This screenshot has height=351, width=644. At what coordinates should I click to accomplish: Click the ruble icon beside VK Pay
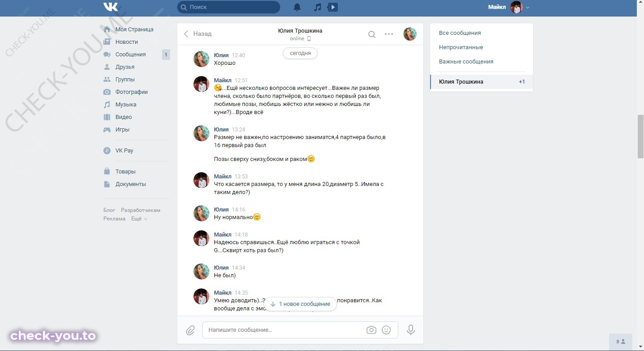click(x=107, y=151)
